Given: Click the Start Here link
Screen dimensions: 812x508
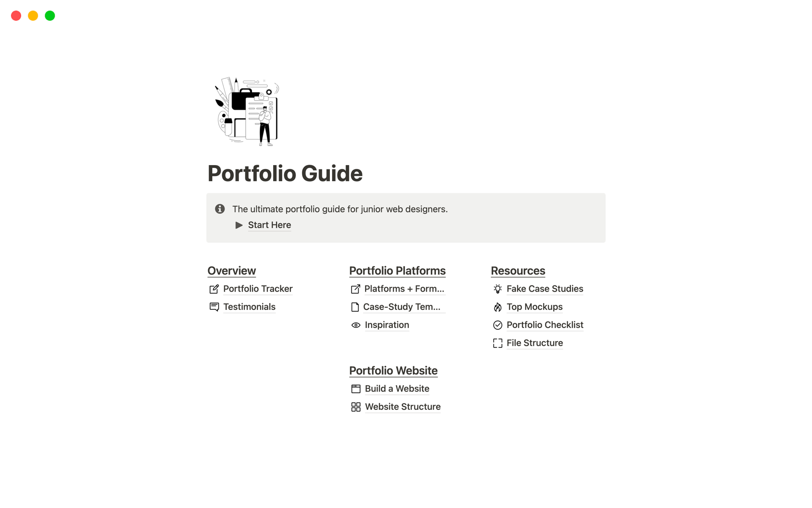Looking at the screenshot, I should click(x=269, y=225).
